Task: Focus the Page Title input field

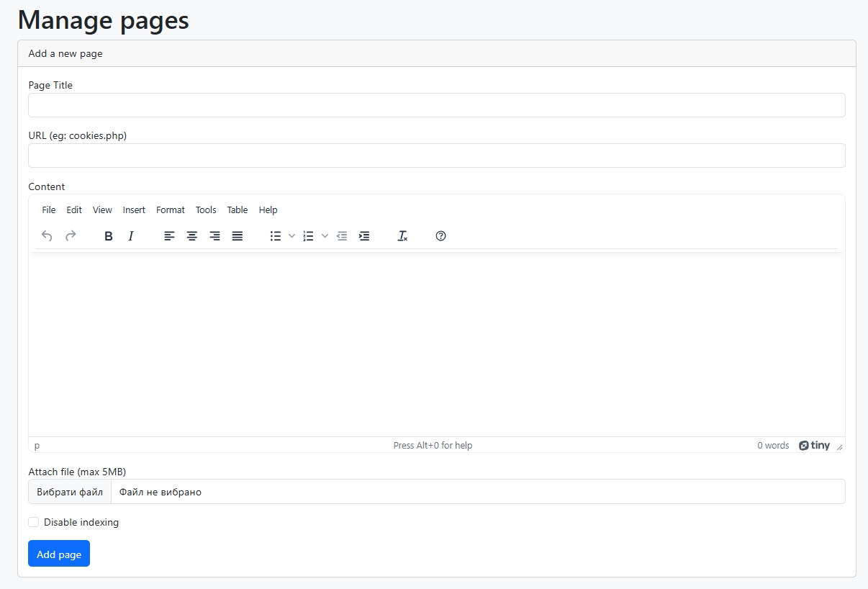Action: point(436,105)
